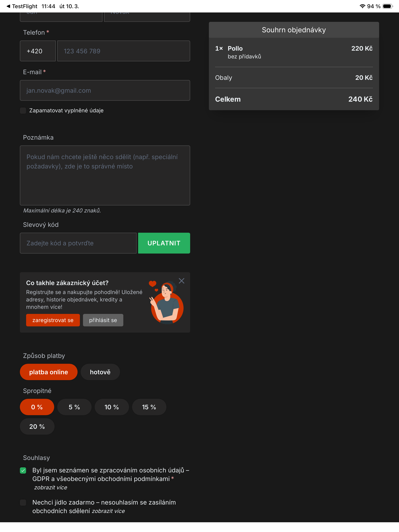Expand zobrazit více for obchodních sdělení

pos(108,511)
